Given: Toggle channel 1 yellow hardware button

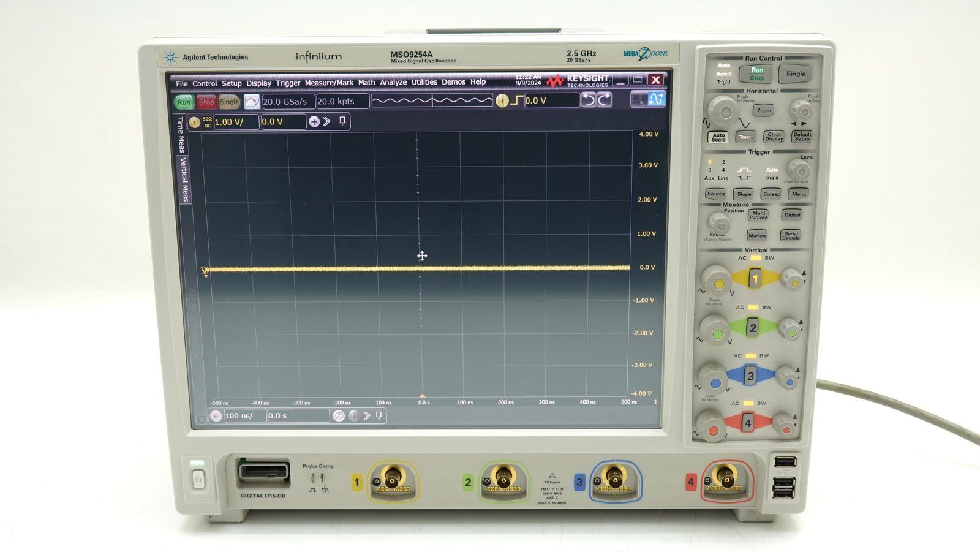Looking at the screenshot, I should point(755,279).
